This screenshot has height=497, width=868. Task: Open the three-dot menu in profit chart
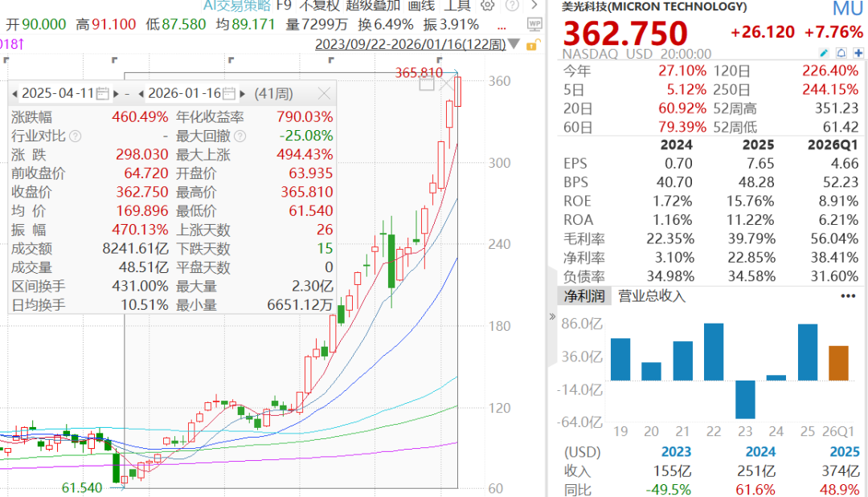pyautogui.click(x=848, y=296)
